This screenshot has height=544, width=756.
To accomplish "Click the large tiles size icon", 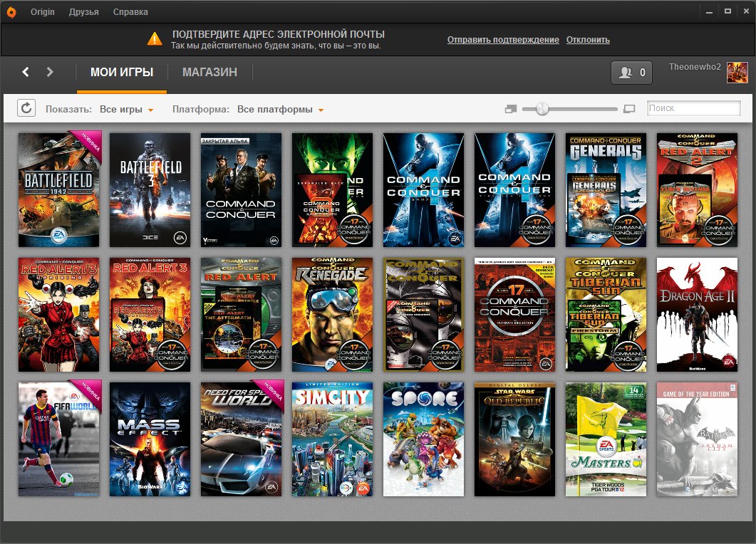I will 628,109.
